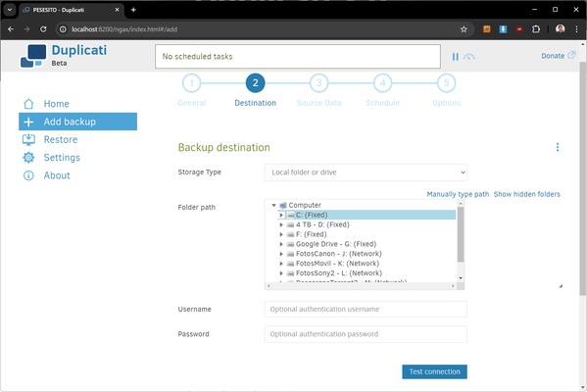The image size is (587, 392).
Task: Select 4 TB - D: (Fixed) folder
Action: (x=322, y=224)
